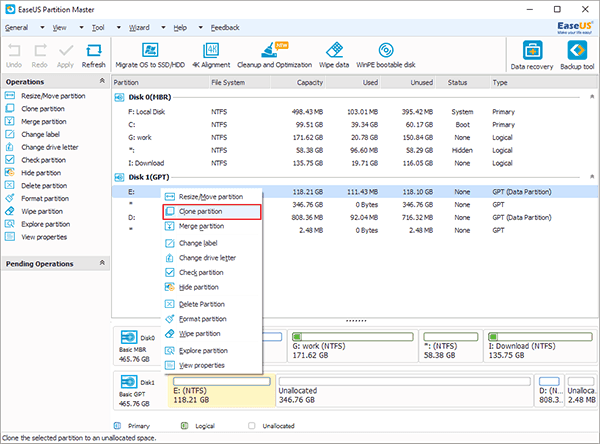Choose Clone partition in Operations sidebar
Screen dimensions: 600x444
tap(43, 109)
